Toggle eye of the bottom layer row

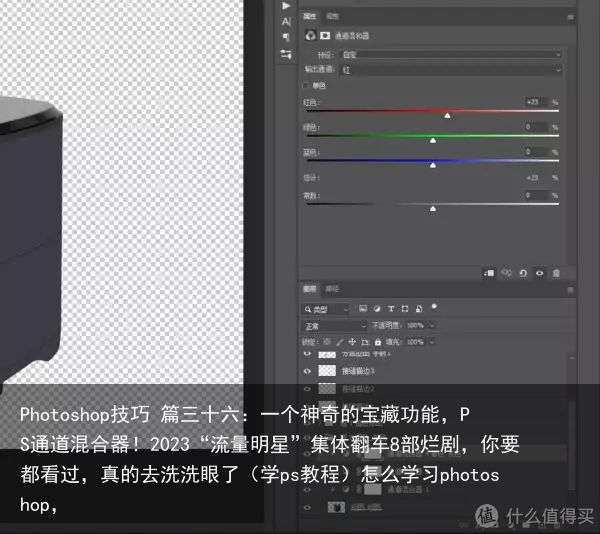(307, 508)
